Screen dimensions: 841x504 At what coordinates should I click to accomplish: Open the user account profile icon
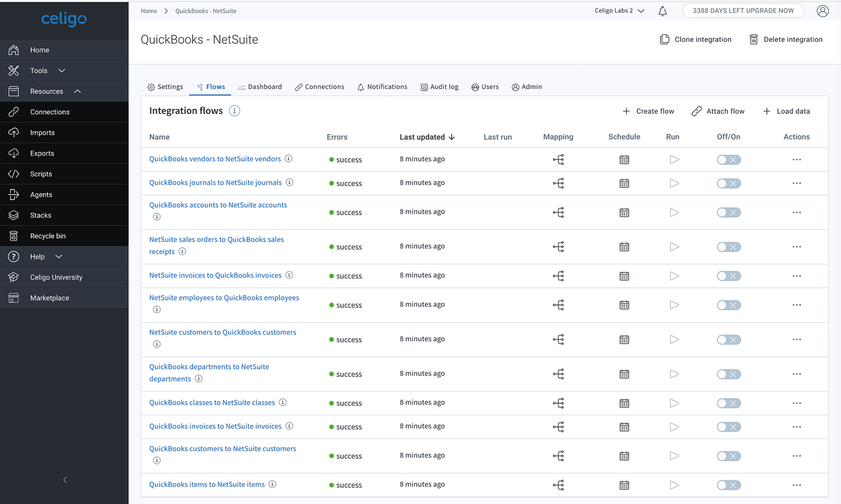[822, 11]
